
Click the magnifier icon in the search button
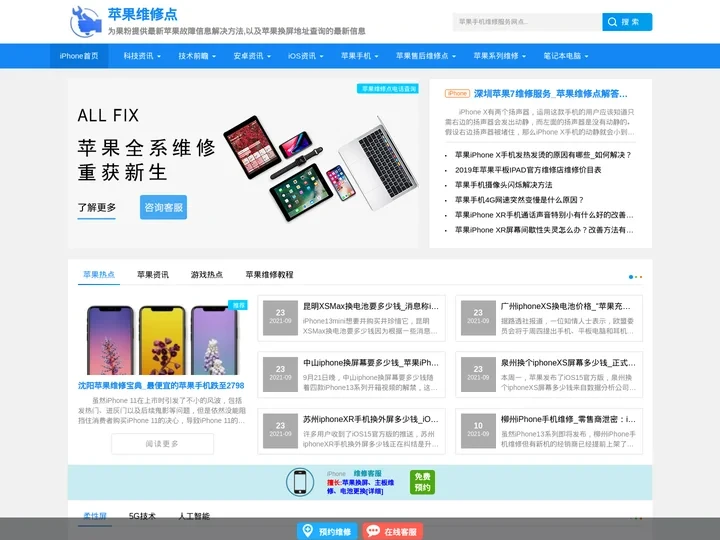coord(612,22)
